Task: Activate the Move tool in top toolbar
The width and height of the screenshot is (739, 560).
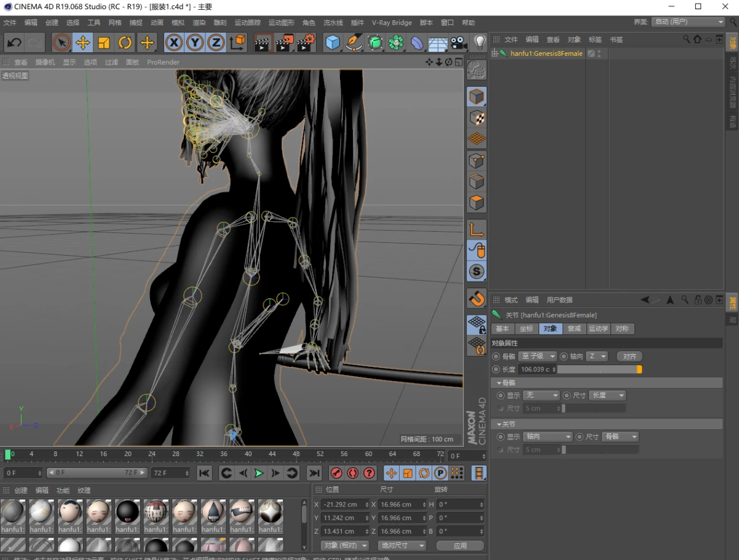Action: pyautogui.click(x=82, y=42)
